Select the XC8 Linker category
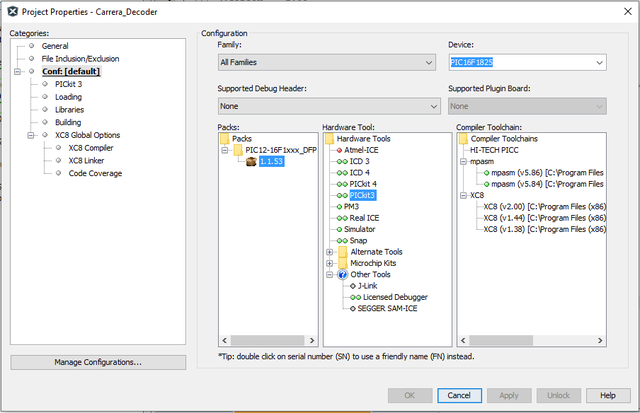Viewport: 640px width, 413px height. tap(86, 160)
